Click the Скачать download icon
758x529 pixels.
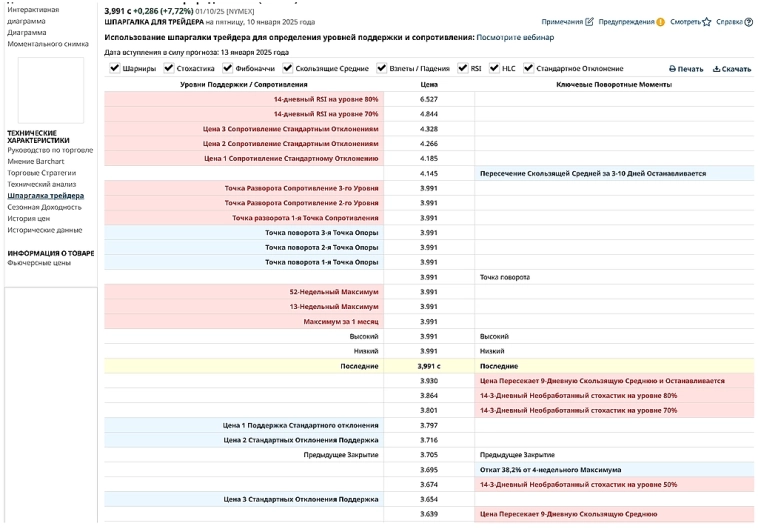(x=716, y=69)
